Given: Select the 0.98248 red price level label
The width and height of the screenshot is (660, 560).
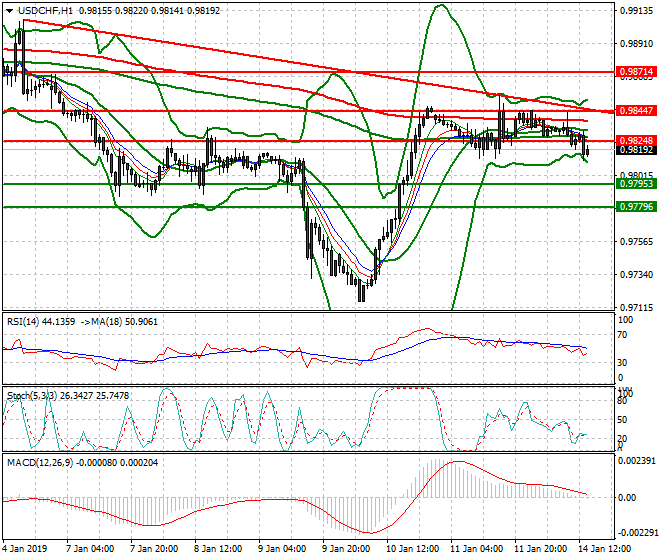Looking at the screenshot, I should coord(636,141).
